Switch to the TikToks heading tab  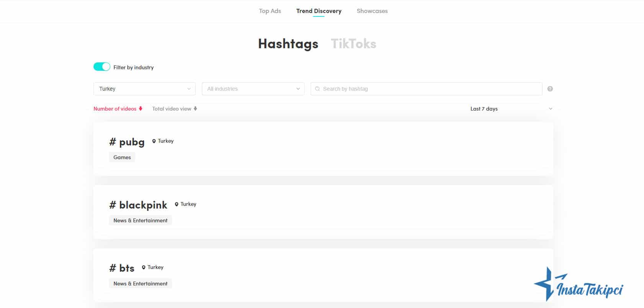coord(353,44)
